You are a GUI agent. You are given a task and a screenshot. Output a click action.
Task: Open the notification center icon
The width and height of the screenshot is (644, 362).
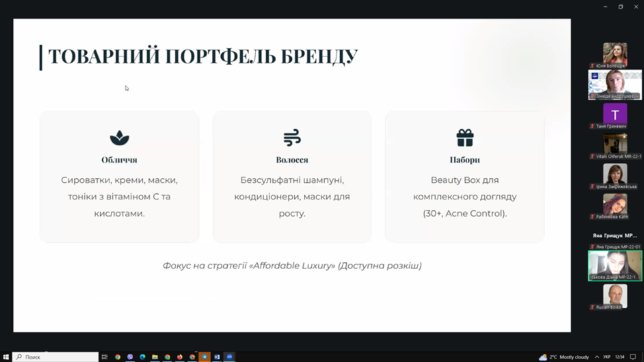633,357
